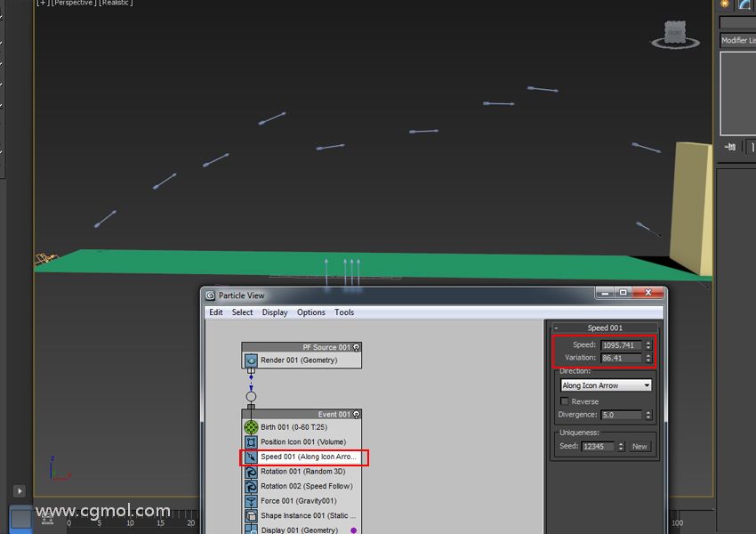This screenshot has height=534, width=756.
Task: Click the [Perspective] viewport label
Action: point(73,3)
